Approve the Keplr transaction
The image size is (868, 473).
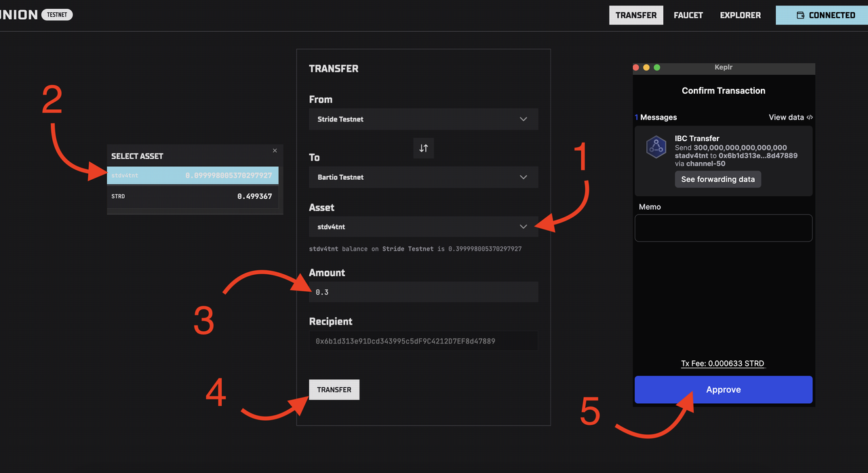pos(724,390)
